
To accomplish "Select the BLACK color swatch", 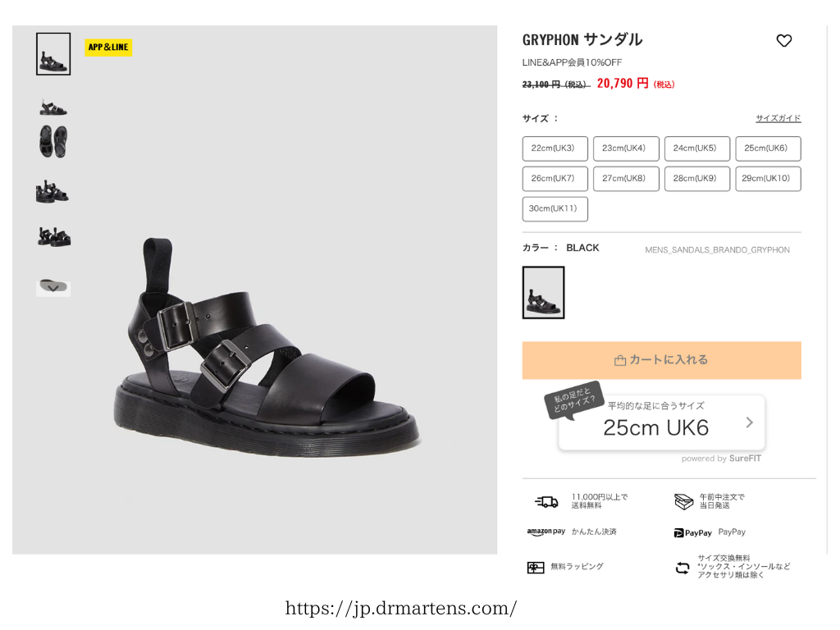I will tap(543, 293).
